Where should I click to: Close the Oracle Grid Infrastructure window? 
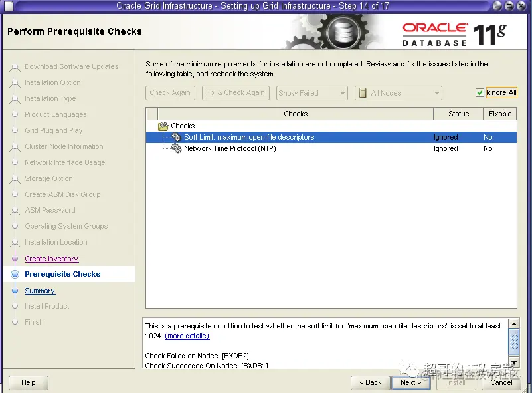pos(521,6)
